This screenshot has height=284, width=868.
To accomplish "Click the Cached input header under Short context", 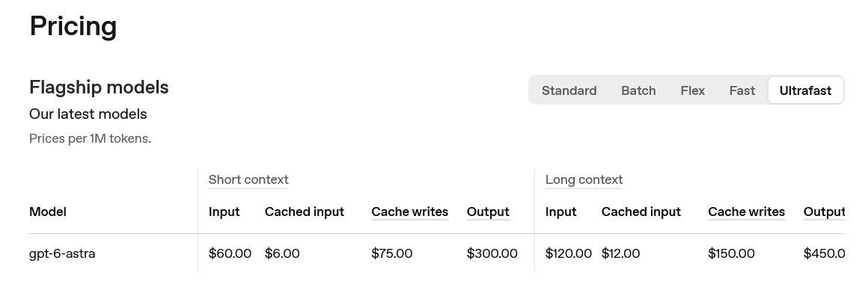I will tap(305, 212).
